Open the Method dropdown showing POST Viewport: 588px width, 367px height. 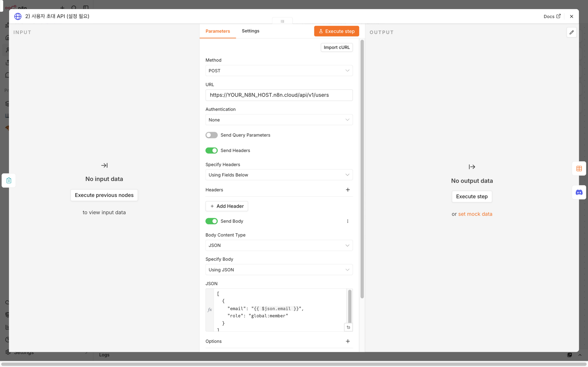tap(279, 71)
